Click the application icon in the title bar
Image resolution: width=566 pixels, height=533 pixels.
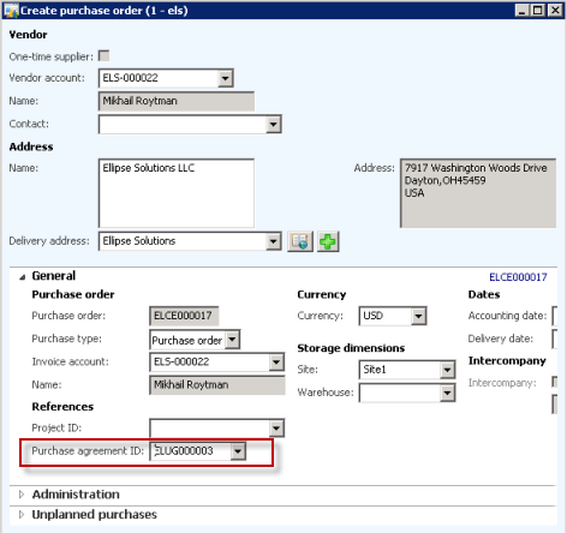click(x=11, y=11)
